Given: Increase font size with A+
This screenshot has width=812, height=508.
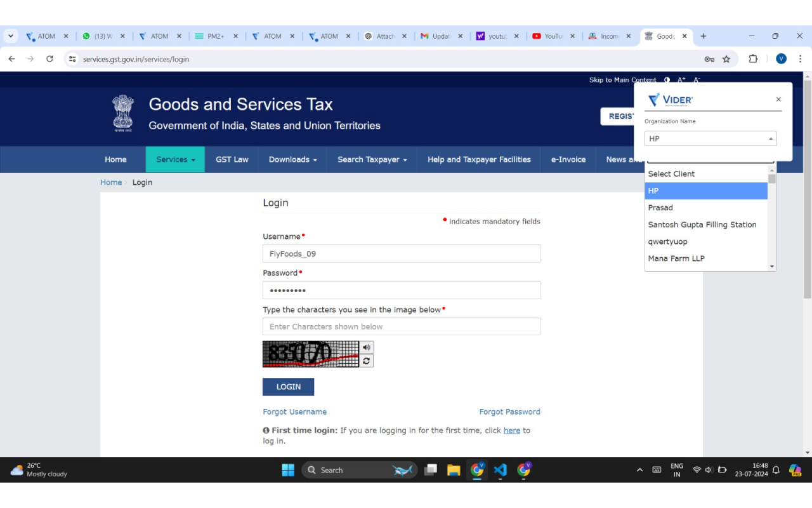Looking at the screenshot, I should (x=681, y=80).
